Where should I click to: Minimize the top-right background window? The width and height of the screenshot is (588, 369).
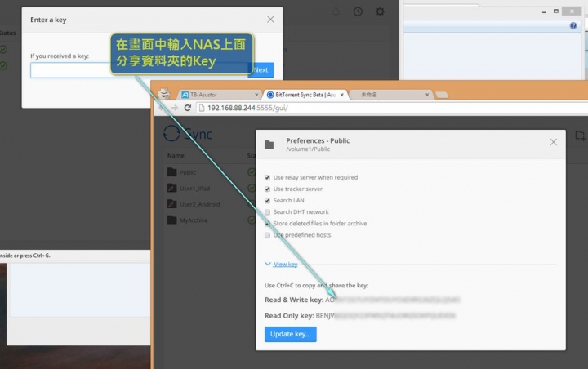click(x=544, y=11)
